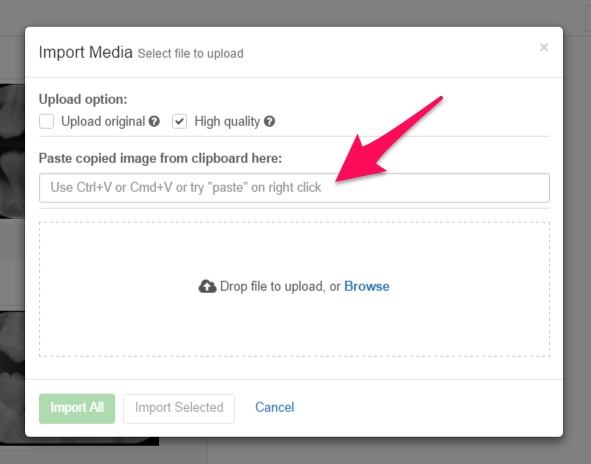Click the Import All button

point(77,409)
